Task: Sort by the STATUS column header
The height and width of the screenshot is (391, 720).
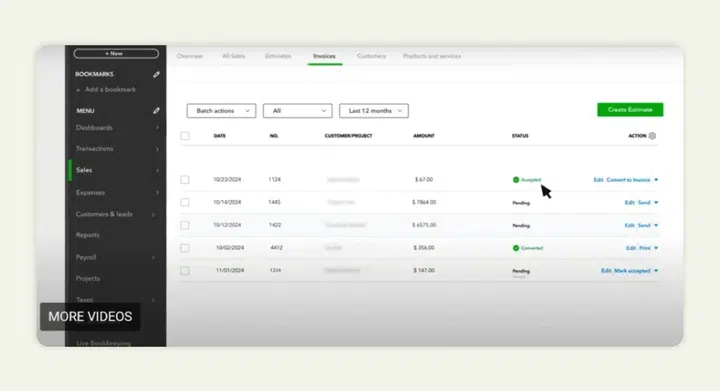Action: click(520, 136)
